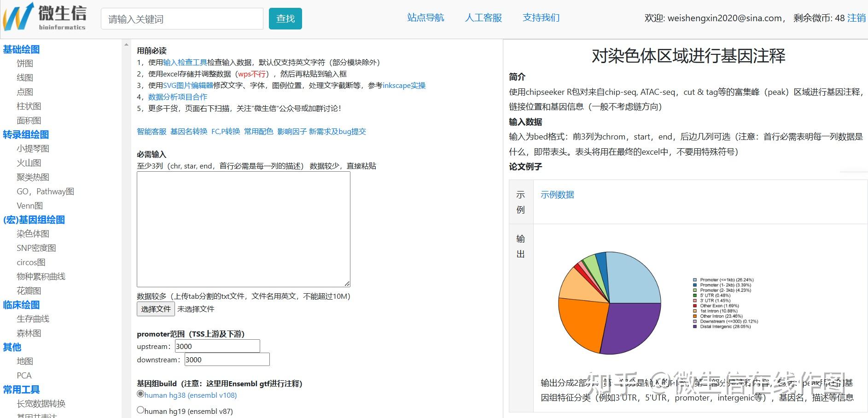Open the 站点导航 navigation menu
The height and width of the screenshot is (418, 868).
coord(425,17)
